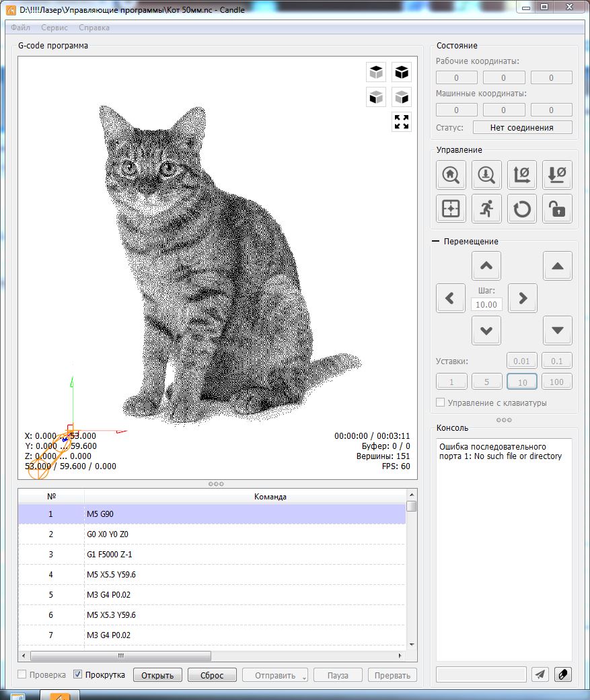Click the Z-probe icon

[486, 174]
